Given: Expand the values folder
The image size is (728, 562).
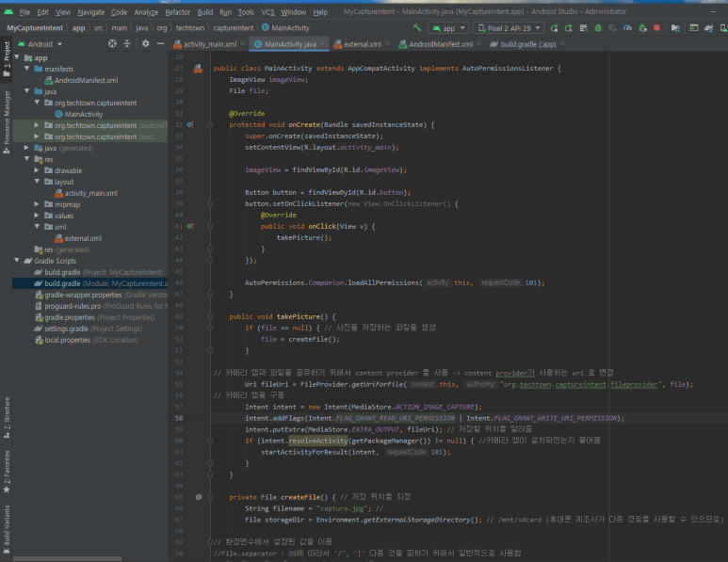Looking at the screenshot, I should click(37, 216).
